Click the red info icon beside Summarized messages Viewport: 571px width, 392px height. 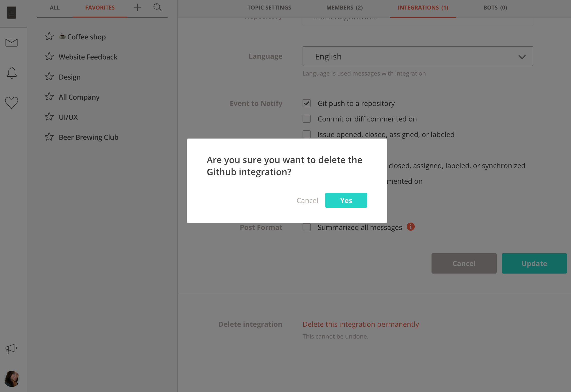(411, 227)
